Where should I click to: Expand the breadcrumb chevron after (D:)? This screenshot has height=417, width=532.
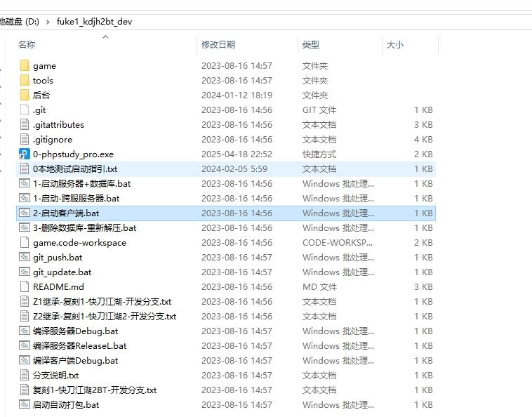tap(48, 22)
